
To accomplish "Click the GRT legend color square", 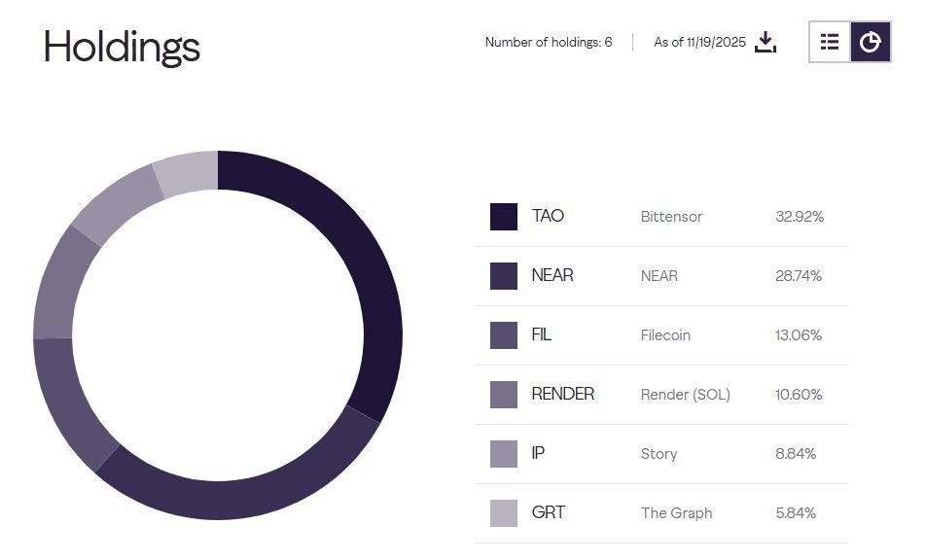I will (504, 513).
